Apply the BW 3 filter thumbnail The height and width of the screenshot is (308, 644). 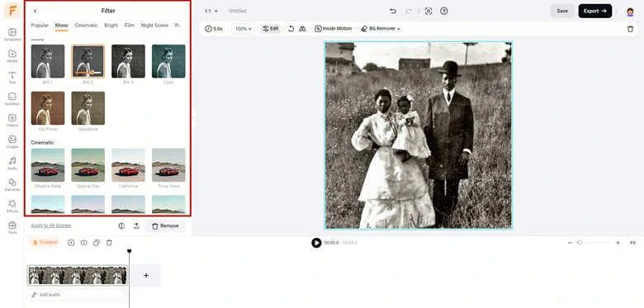(x=128, y=61)
